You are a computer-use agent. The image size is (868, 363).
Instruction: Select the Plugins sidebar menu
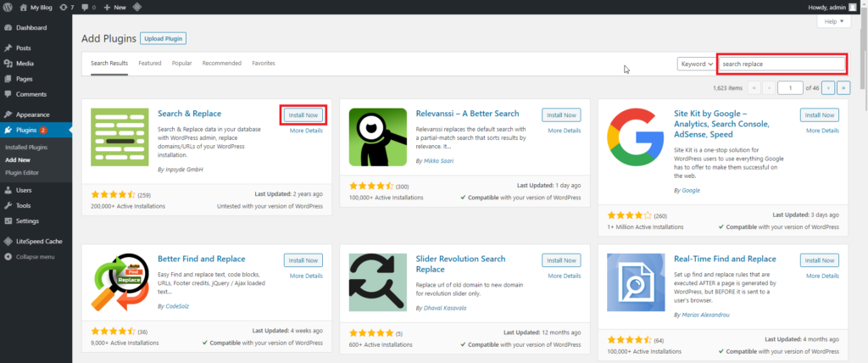coord(36,131)
